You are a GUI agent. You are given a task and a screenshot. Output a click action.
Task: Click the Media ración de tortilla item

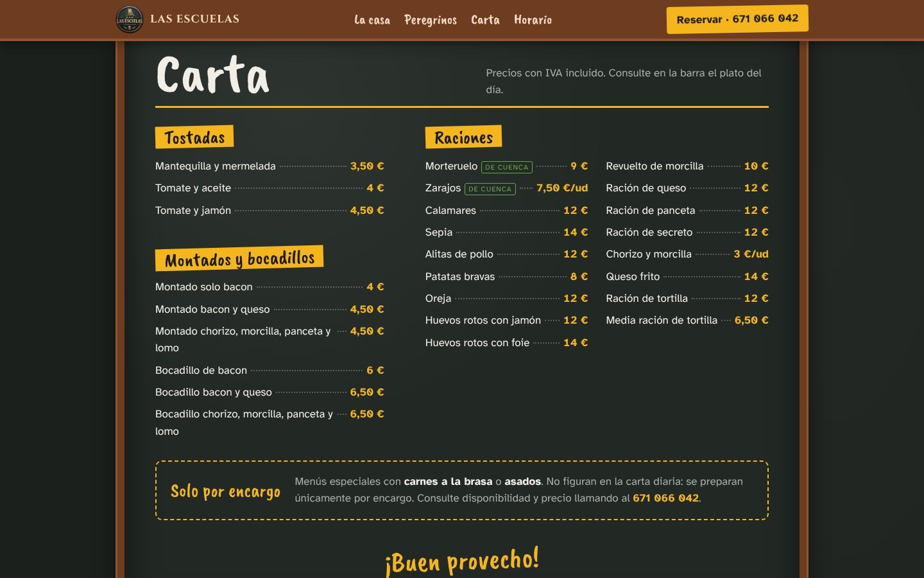[687, 320]
